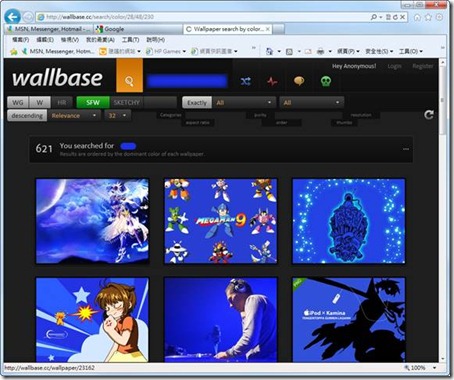
Task: Open browser tools gear icon
Action: [440, 17]
